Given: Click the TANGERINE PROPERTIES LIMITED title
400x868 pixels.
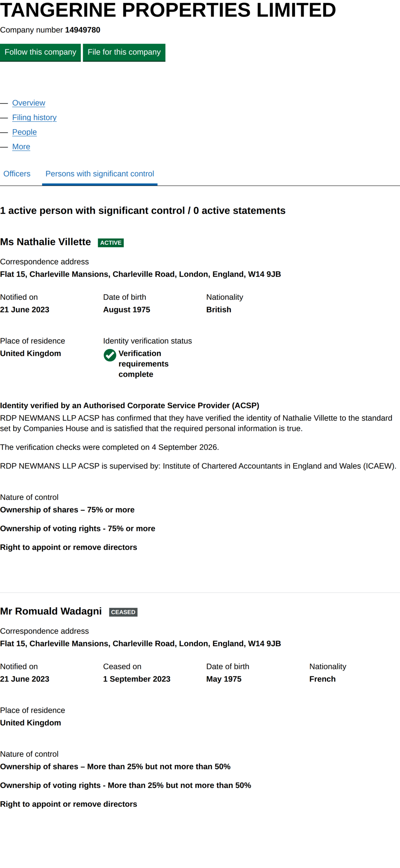Looking at the screenshot, I should (168, 10).
